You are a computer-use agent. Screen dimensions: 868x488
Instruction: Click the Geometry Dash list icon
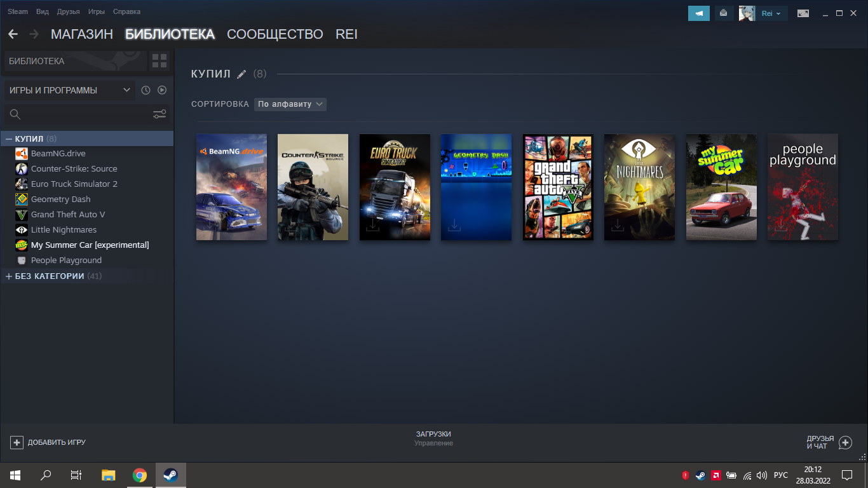(x=22, y=199)
